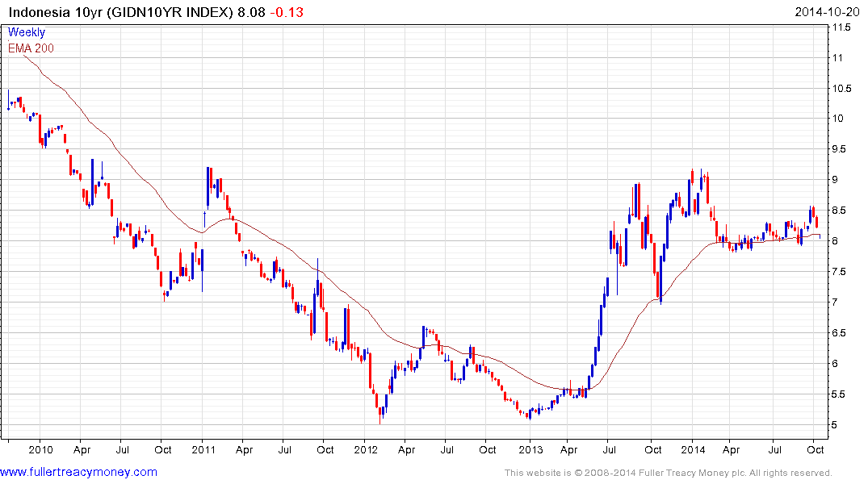Click the copyright Fuller Treacy Money notice
Image resolution: width=868 pixels, height=484 pixels.
pyautogui.click(x=669, y=473)
